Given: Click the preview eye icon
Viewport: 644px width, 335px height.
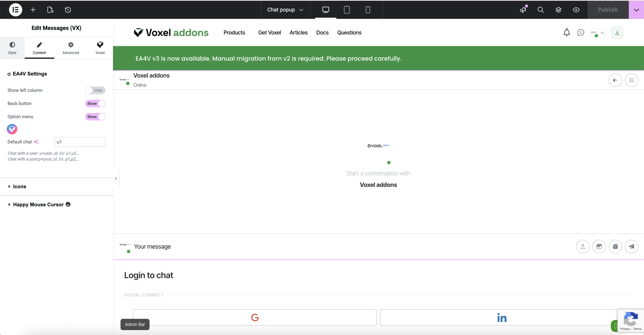Looking at the screenshot, I should click(576, 10).
